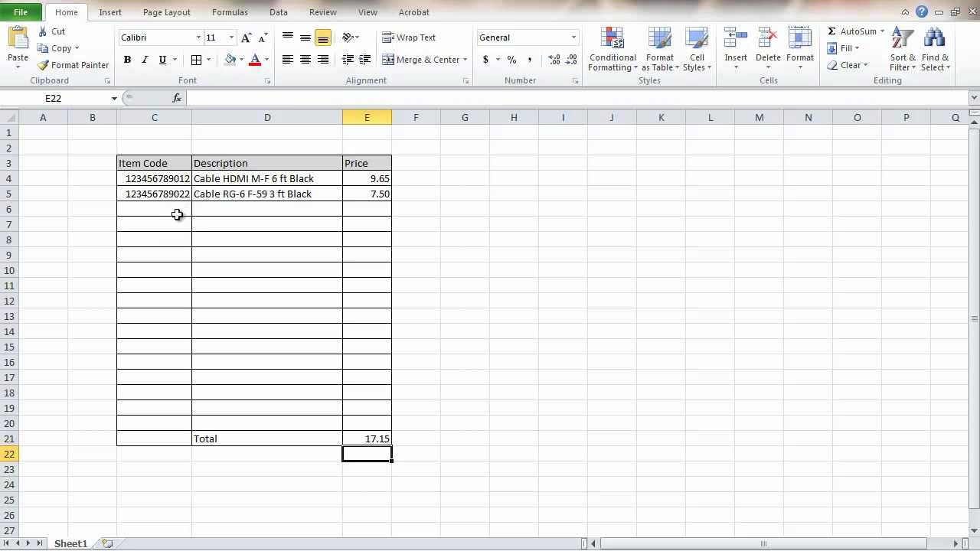Open Format as Table gallery
The width and height of the screenshot is (980, 551).
click(660, 50)
